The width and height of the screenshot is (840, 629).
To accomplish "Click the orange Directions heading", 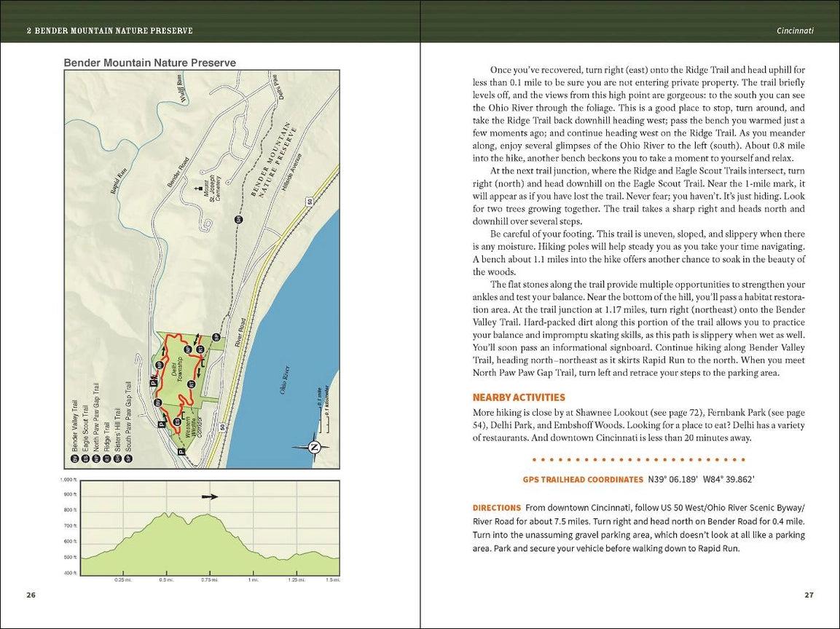I will [x=496, y=507].
